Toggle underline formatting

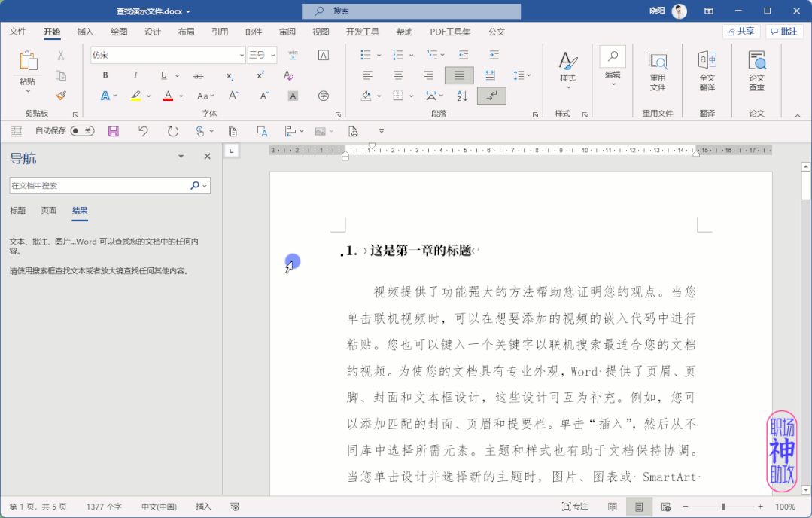[163, 75]
